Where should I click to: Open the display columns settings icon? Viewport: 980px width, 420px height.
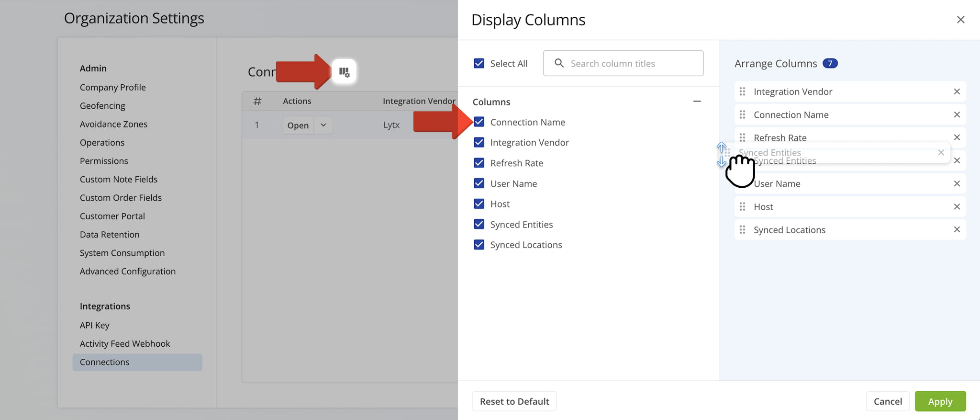coord(344,72)
